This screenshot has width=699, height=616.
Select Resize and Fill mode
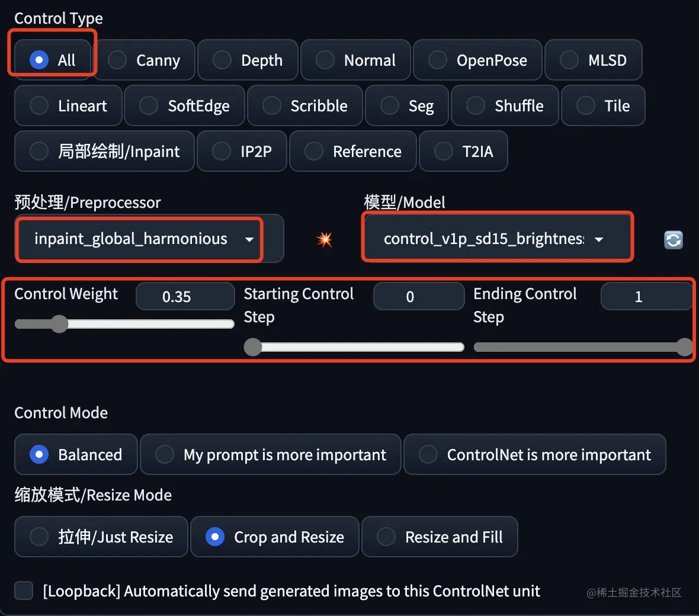pos(440,537)
